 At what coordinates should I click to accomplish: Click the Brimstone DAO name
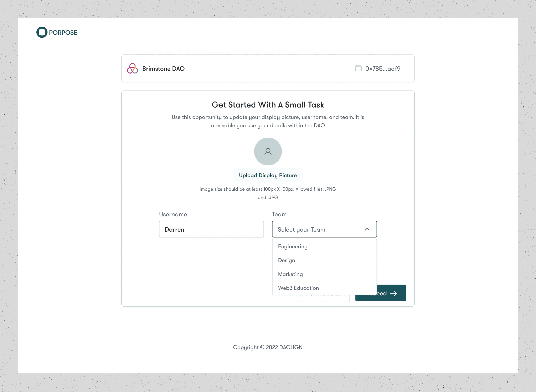point(163,69)
